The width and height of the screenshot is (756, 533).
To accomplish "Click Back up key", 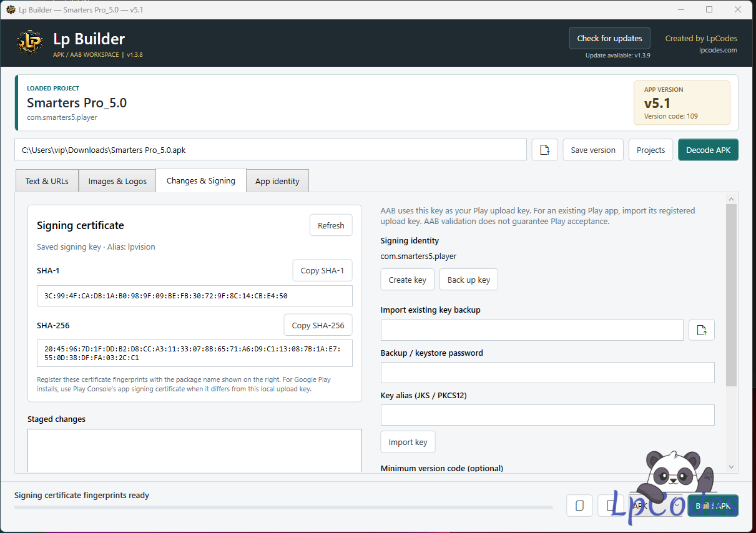I will (x=469, y=280).
